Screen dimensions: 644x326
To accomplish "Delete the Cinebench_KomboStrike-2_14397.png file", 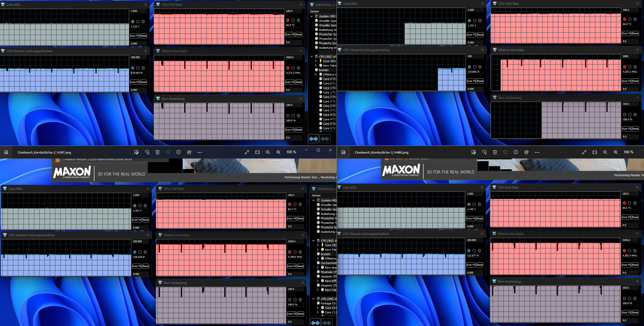I will 158,152.
